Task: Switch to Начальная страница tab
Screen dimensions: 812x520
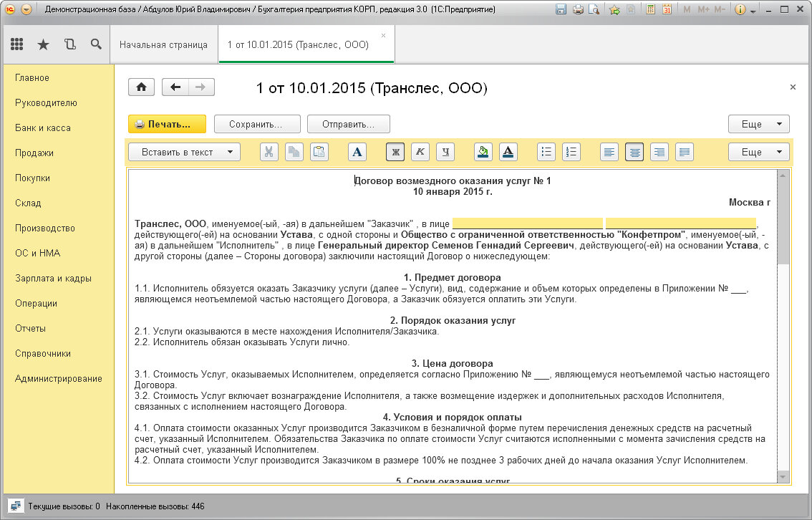Action: tap(164, 45)
